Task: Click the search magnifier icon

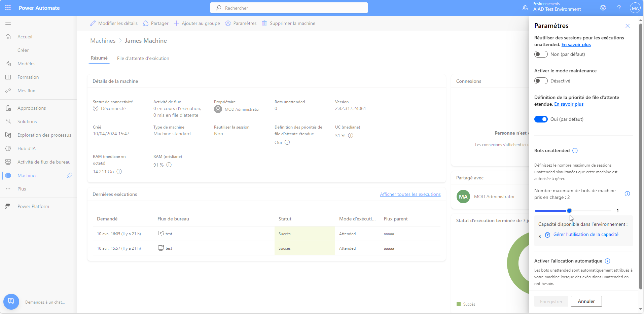Action: tap(219, 8)
